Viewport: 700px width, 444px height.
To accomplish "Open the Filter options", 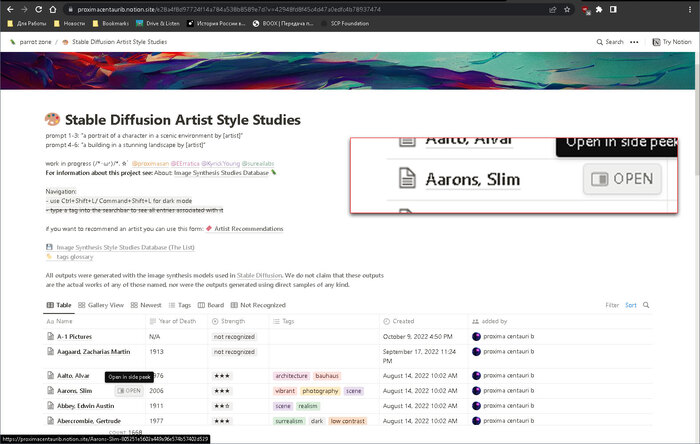I will pos(612,305).
